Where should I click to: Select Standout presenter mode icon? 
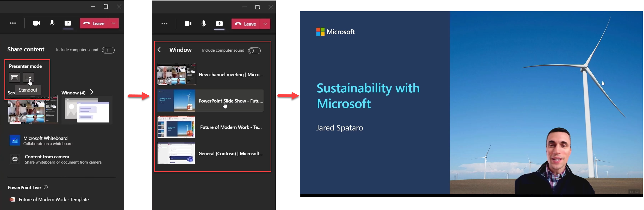[28, 78]
